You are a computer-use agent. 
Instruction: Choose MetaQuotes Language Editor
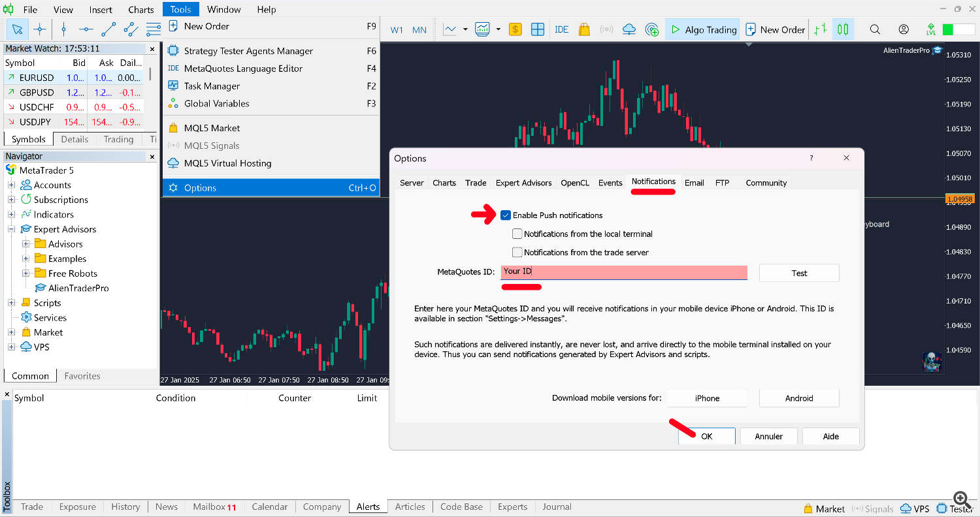pos(270,69)
